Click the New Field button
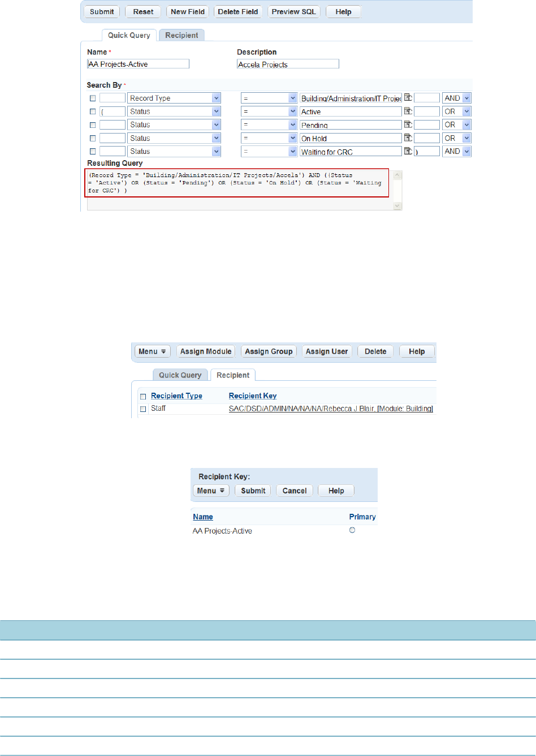Viewport: 536px width, 756px height. pyautogui.click(x=188, y=11)
